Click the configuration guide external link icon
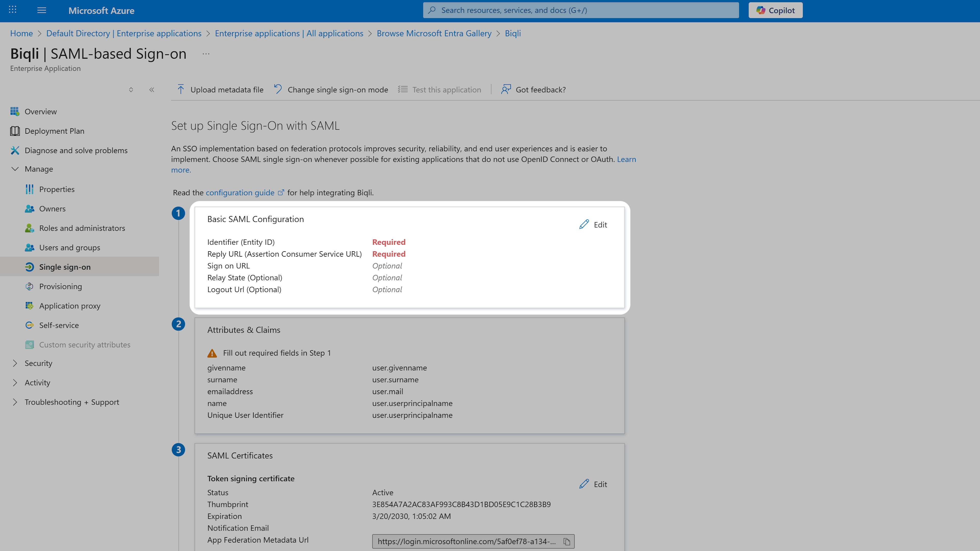 click(281, 192)
